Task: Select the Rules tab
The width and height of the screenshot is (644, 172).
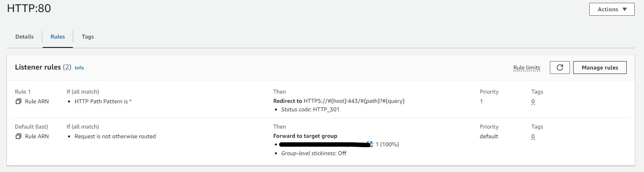Action: (58, 37)
